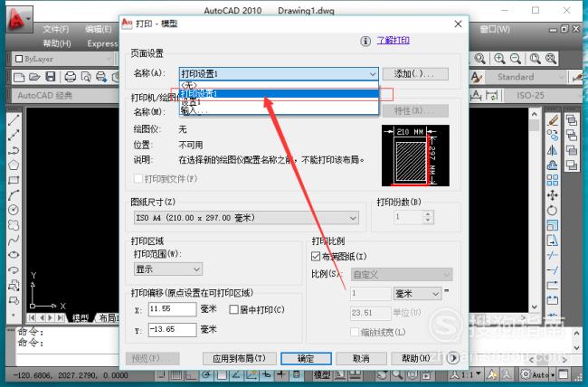Click the Open file icon
Viewport: 588px width, 387px height.
click(34, 77)
